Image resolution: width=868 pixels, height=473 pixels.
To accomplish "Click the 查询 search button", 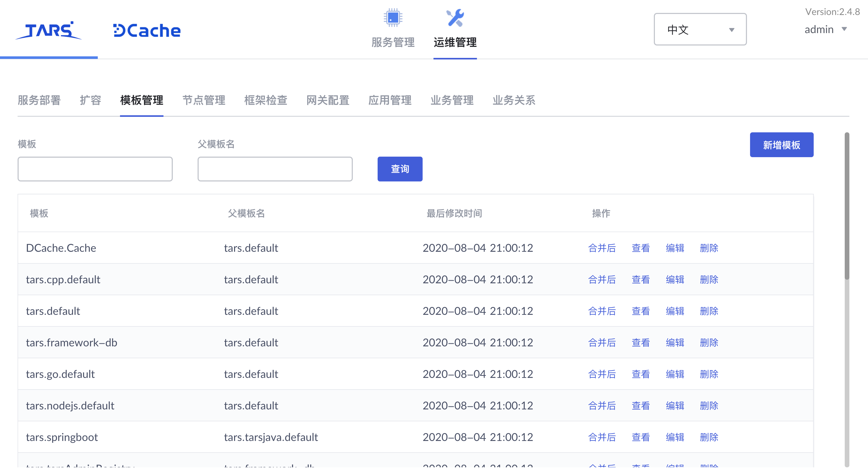I will pos(400,169).
